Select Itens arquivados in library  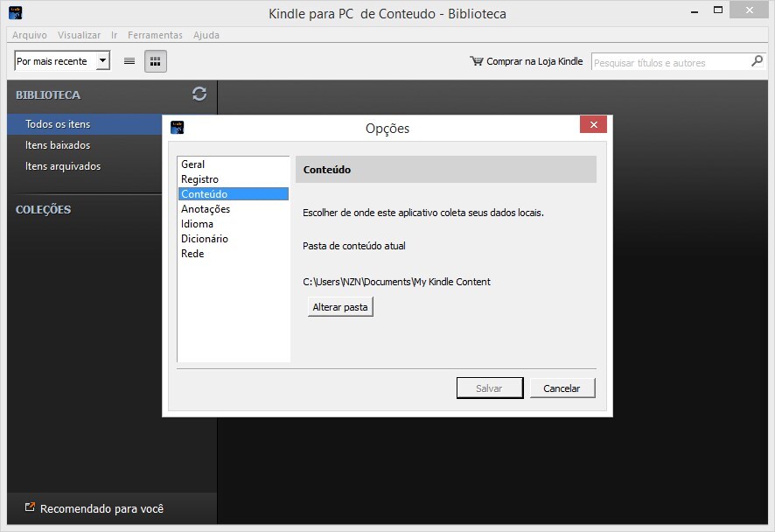pyautogui.click(x=63, y=166)
